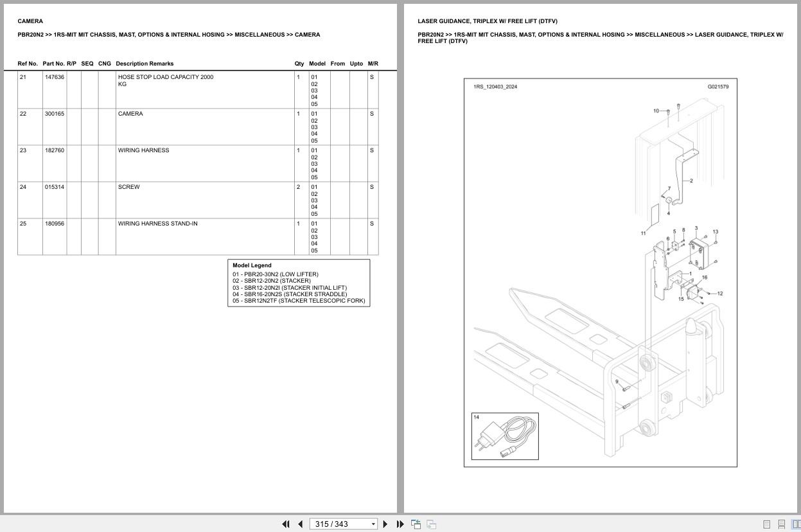Click the Description Remarks column header
Viewport: 801px width, 532px height.
tap(145, 64)
